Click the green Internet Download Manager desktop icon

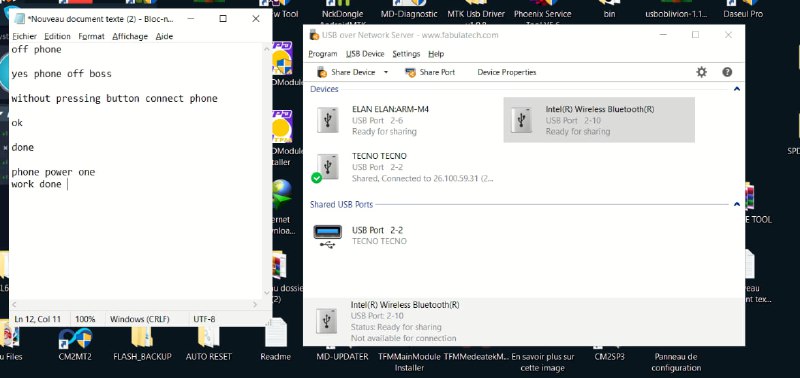(281, 194)
